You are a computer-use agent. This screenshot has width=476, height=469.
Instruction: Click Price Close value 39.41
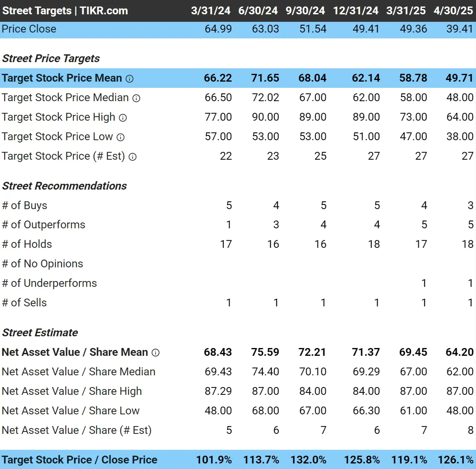[x=459, y=29]
